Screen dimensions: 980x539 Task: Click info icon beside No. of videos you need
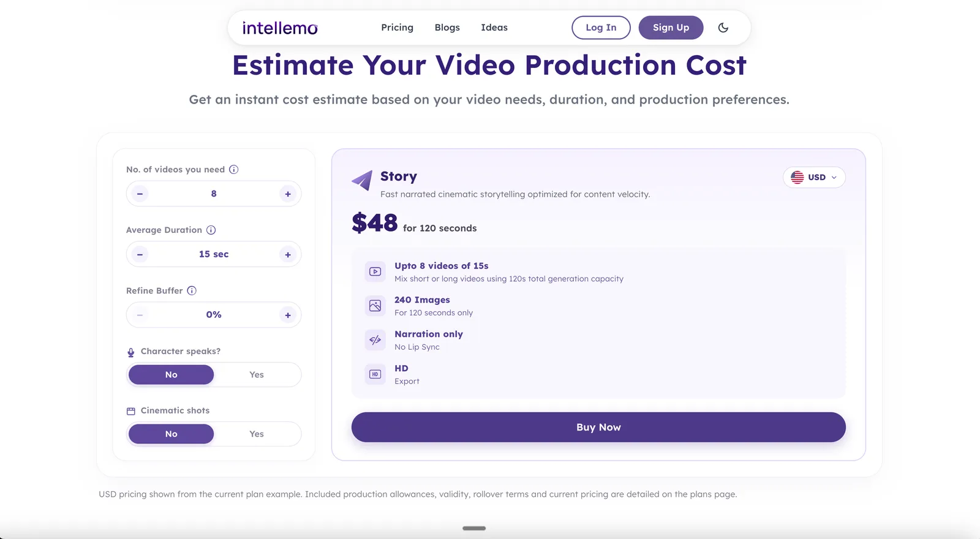click(x=234, y=170)
